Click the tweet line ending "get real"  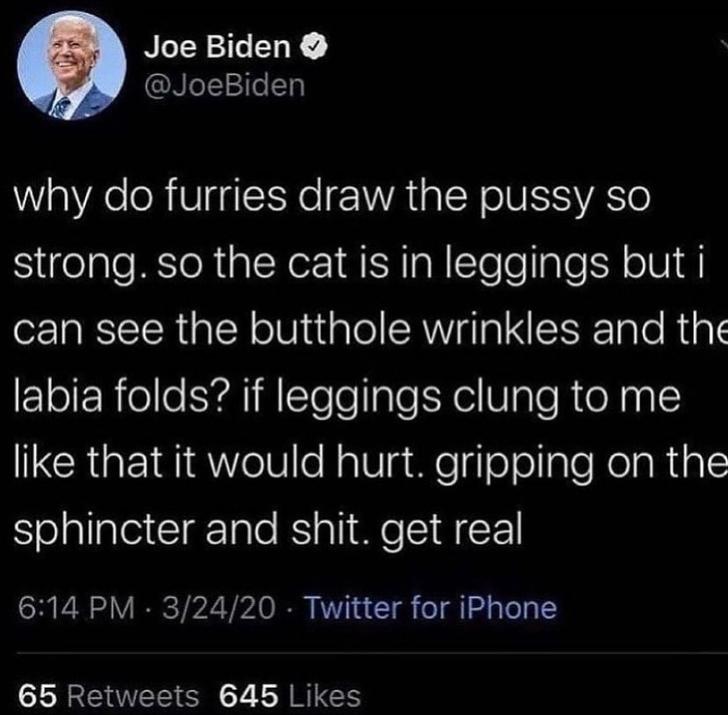268,531
